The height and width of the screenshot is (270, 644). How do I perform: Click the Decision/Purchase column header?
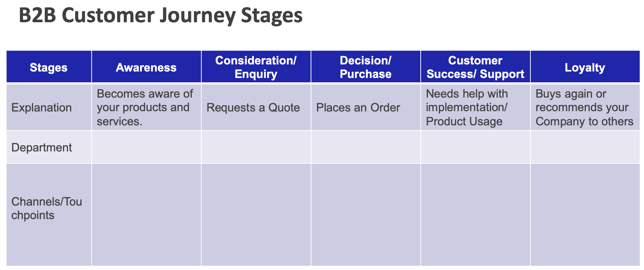coord(366,67)
